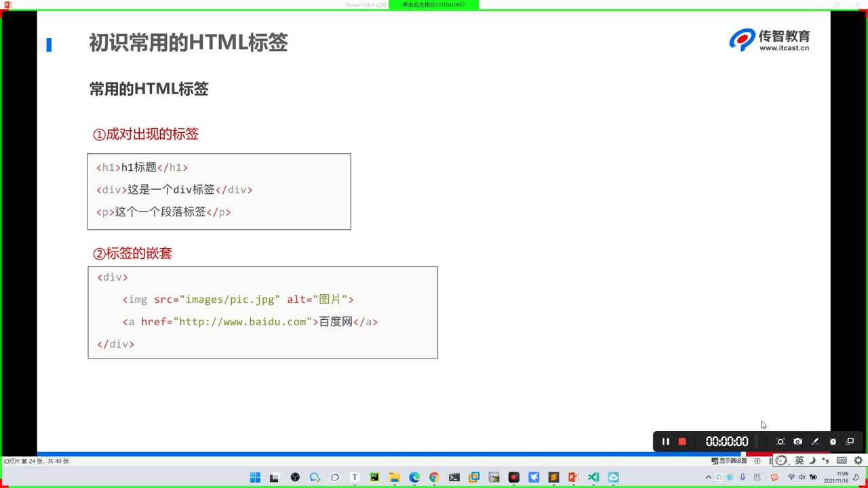This screenshot has width=868, height=488.
Task: Open Wi-Fi network settings in the tray
Action: 791,477
